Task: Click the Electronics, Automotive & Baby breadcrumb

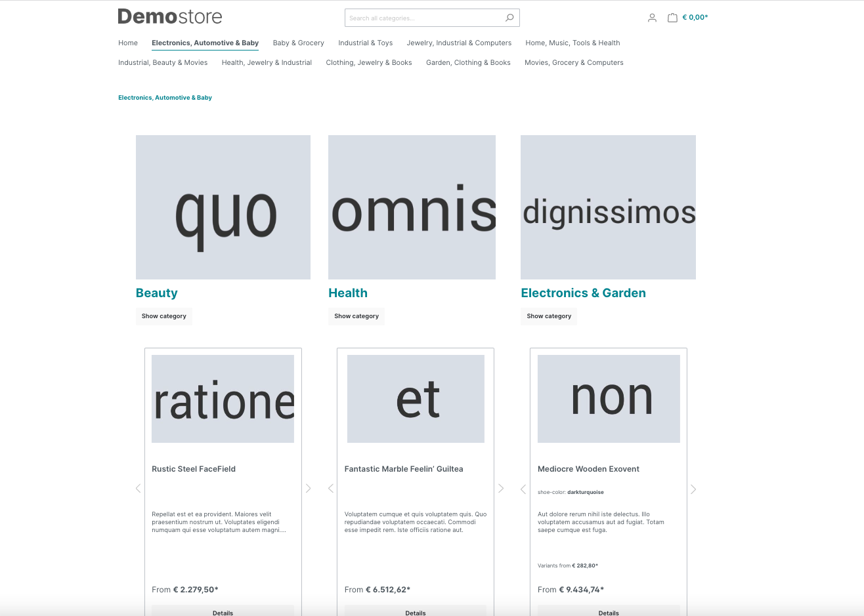Action: [165, 98]
